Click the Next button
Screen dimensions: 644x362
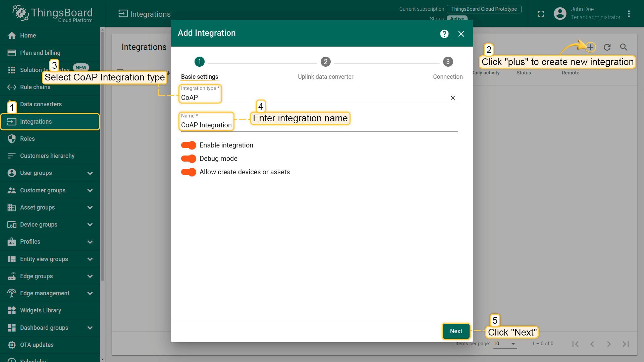456,331
